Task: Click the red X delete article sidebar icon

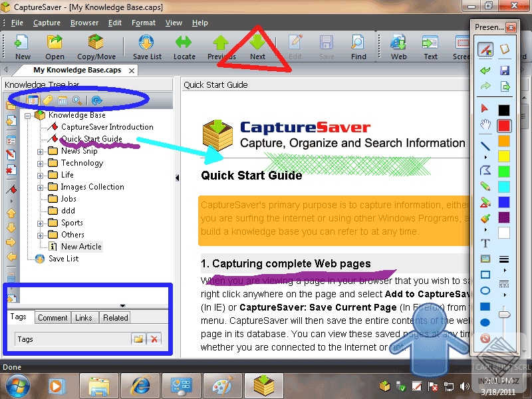Action: pos(11,170)
